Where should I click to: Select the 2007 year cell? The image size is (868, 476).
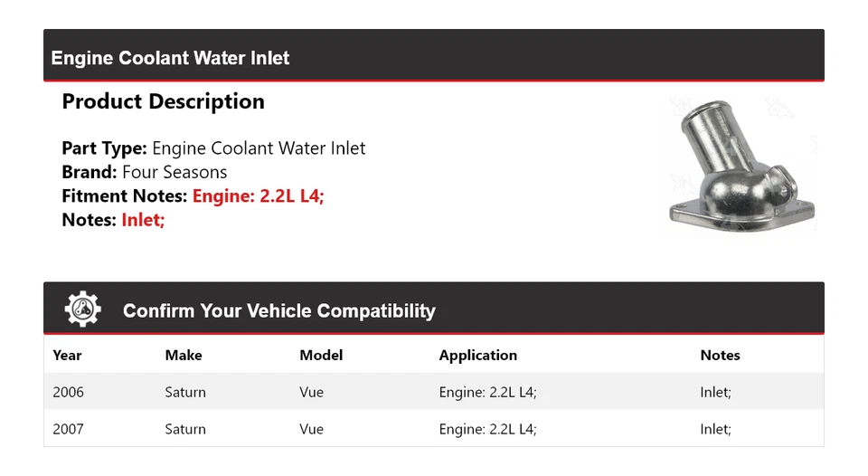pyautogui.click(x=68, y=429)
